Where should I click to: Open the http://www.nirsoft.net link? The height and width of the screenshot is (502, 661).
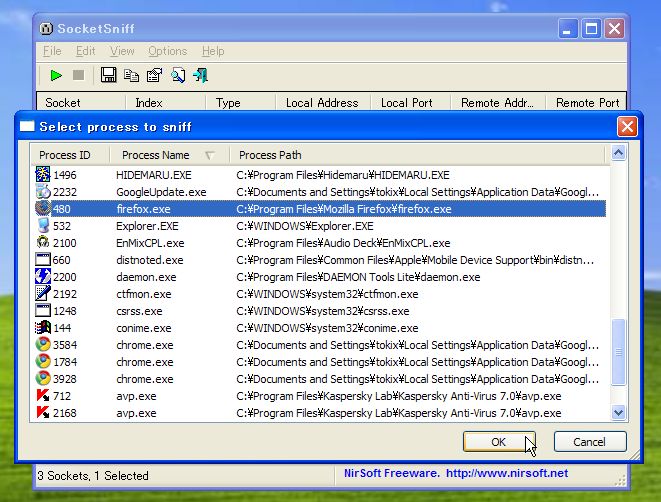507,473
